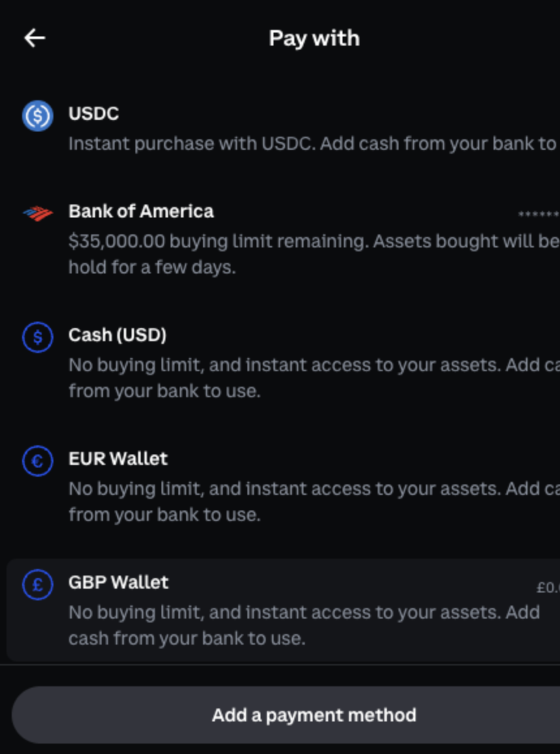This screenshot has height=754, width=560.
Task: Click the Cash (USD) dollar icon
Action: (38, 337)
